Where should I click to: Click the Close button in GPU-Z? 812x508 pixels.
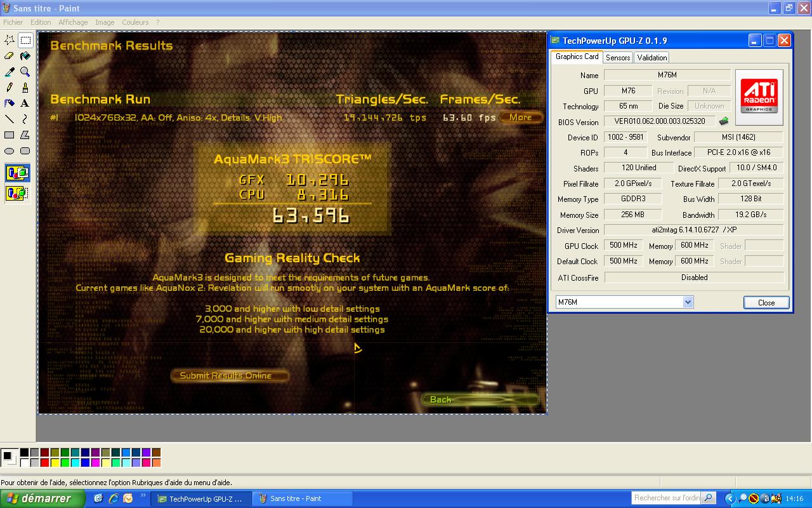(766, 302)
